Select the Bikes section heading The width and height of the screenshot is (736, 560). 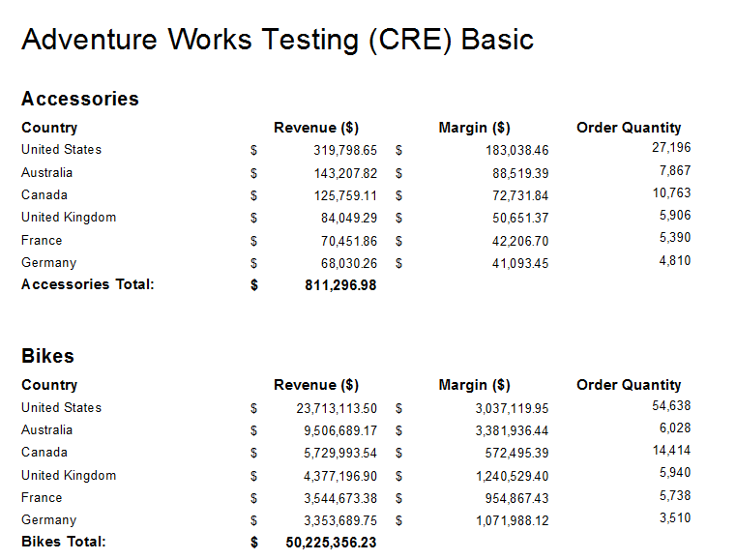pos(48,356)
